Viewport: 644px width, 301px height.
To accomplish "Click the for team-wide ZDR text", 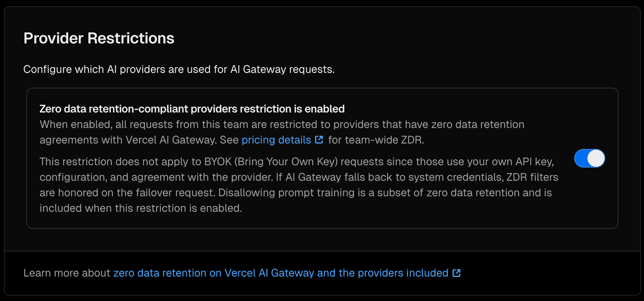I will click(x=376, y=140).
